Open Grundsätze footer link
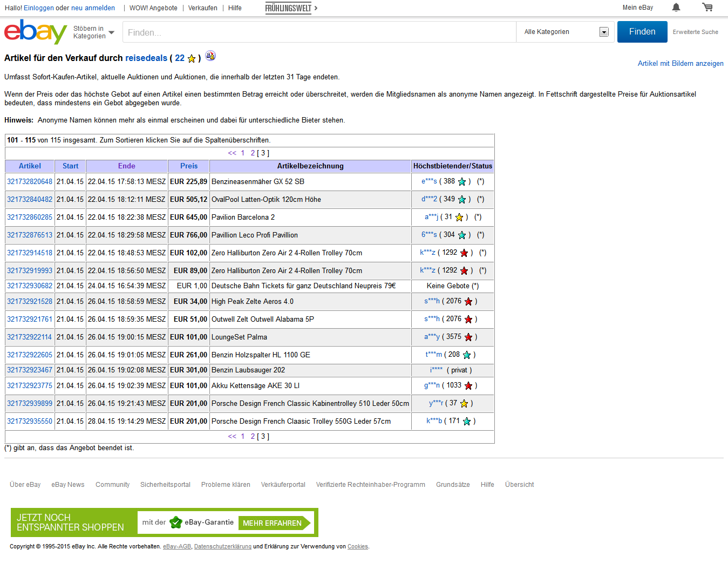The height and width of the screenshot is (577, 728). click(453, 485)
